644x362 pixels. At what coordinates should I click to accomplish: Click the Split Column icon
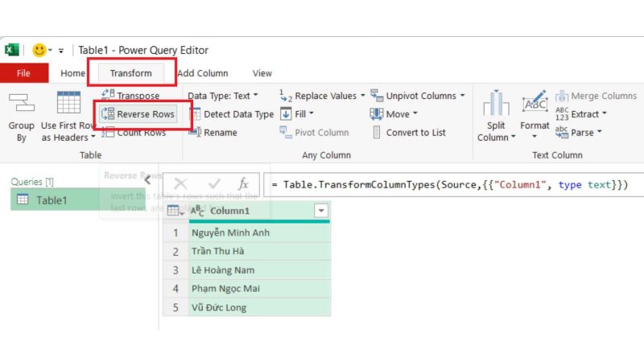pyautogui.click(x=496, y=103)
